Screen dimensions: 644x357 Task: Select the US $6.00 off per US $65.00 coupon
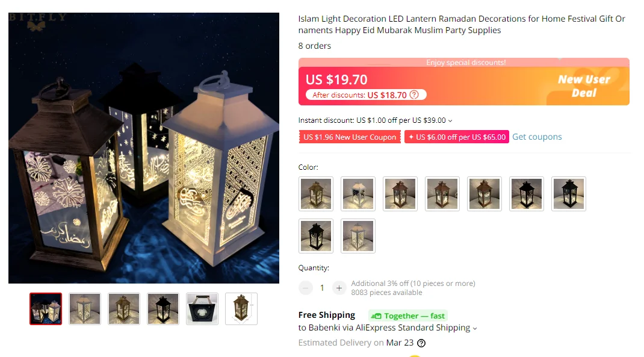point(457,137)
